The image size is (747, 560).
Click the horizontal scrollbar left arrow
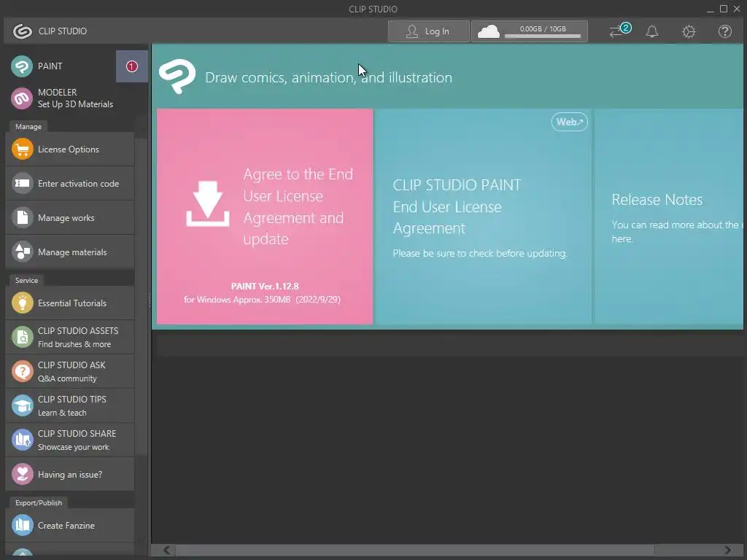tap(167, 550)
